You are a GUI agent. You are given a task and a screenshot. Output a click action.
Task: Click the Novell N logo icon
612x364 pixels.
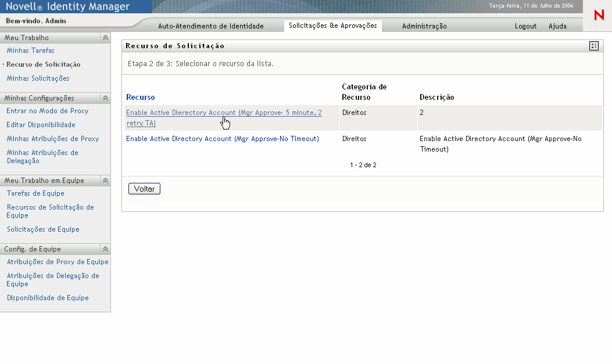[x=599, y=15]
